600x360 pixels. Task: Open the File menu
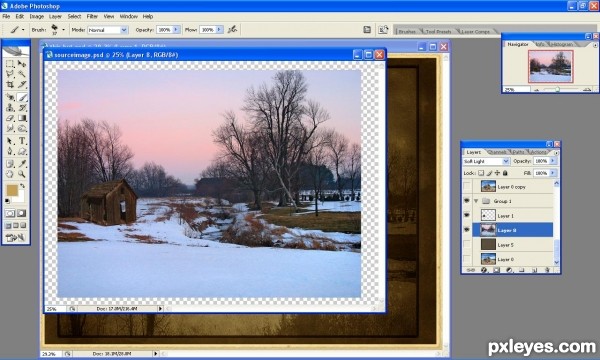click(6, 16)
